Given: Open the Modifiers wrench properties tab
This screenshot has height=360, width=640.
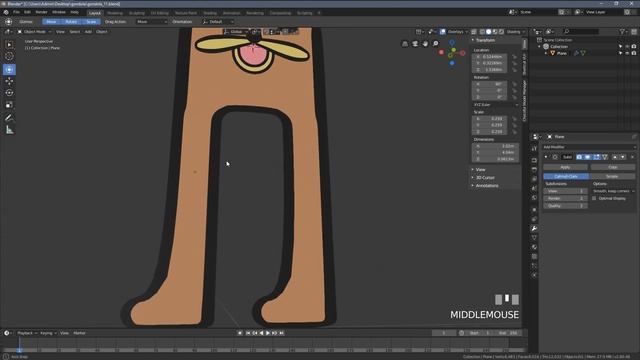Looking at the screenshot, I should click(534, 229).
